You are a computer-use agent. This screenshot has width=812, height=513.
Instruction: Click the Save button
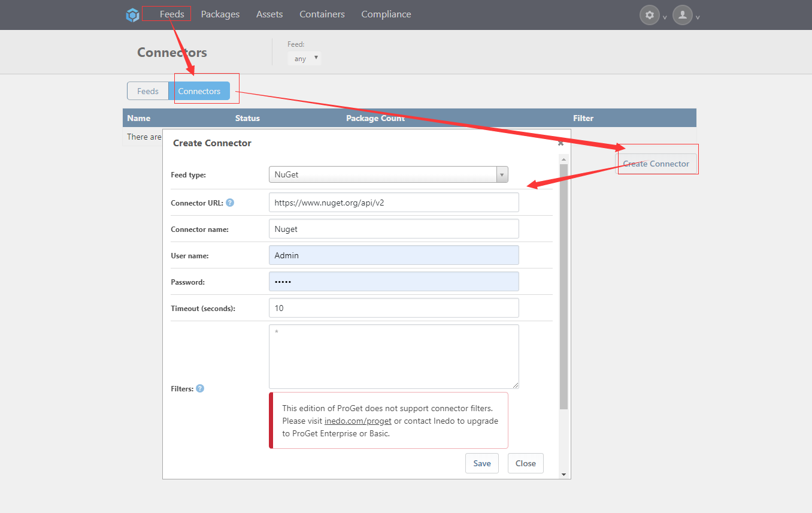coord(482,463)
